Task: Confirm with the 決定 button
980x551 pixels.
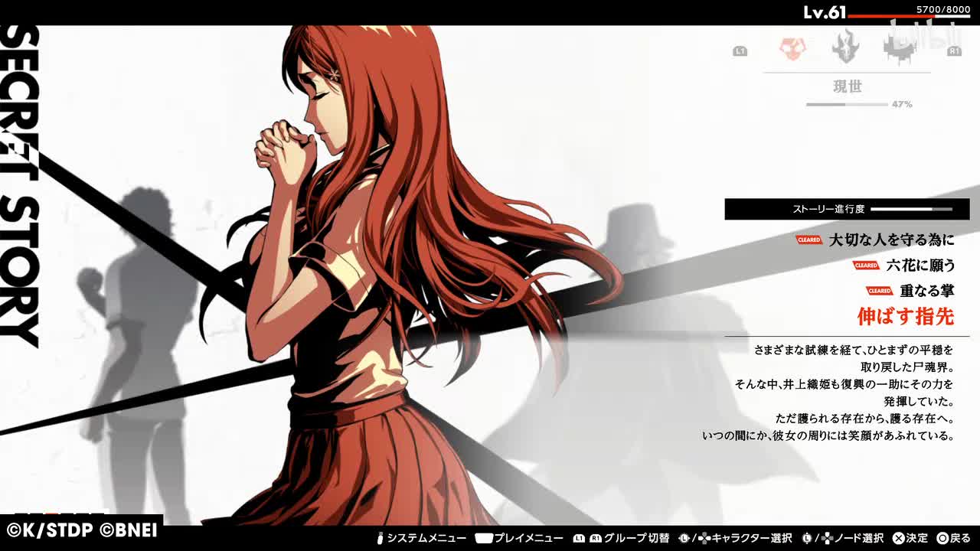Action: click(x=917, y=539)
